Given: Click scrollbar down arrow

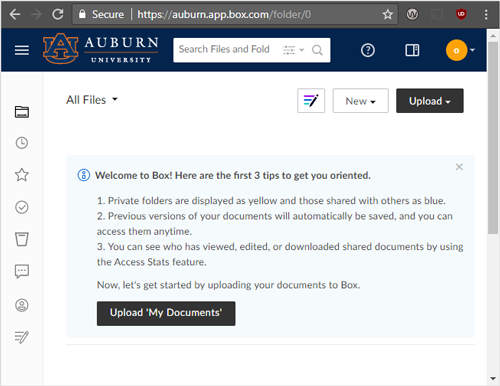Looking at the screenshot, I should (493, 379).
